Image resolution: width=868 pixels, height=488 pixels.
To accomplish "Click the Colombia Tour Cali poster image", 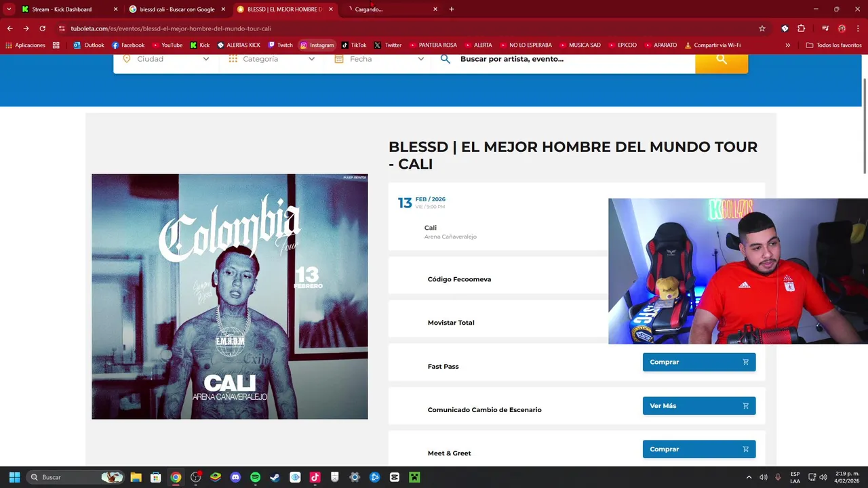I will tap(230, 297).
